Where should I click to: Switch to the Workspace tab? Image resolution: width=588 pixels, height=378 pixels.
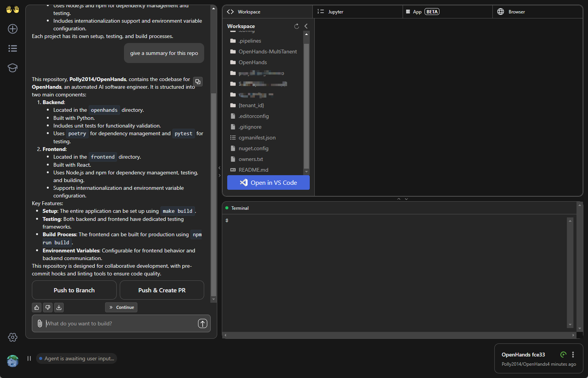[268, 12]
